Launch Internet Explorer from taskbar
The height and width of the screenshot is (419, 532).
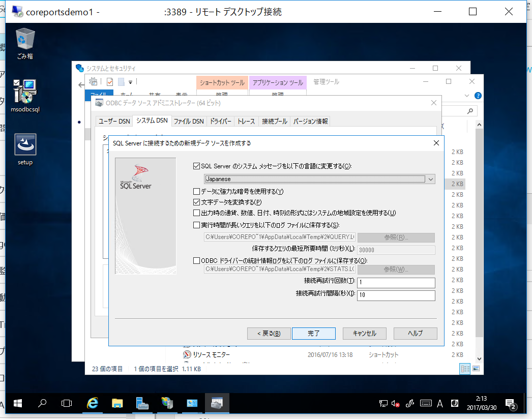click(92, 403)
